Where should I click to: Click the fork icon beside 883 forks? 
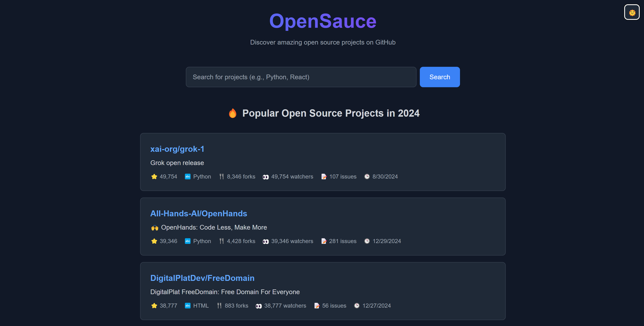(219, 306)
